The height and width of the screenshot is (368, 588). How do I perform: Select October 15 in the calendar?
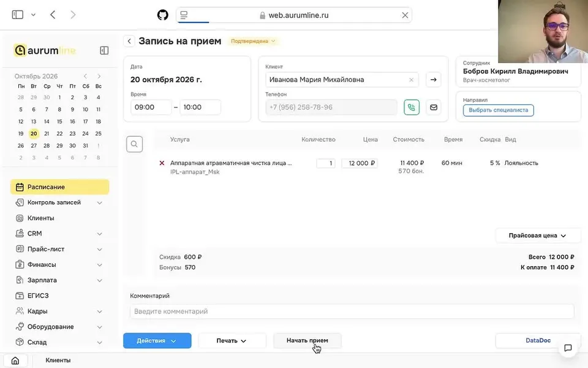click(59, 121)
